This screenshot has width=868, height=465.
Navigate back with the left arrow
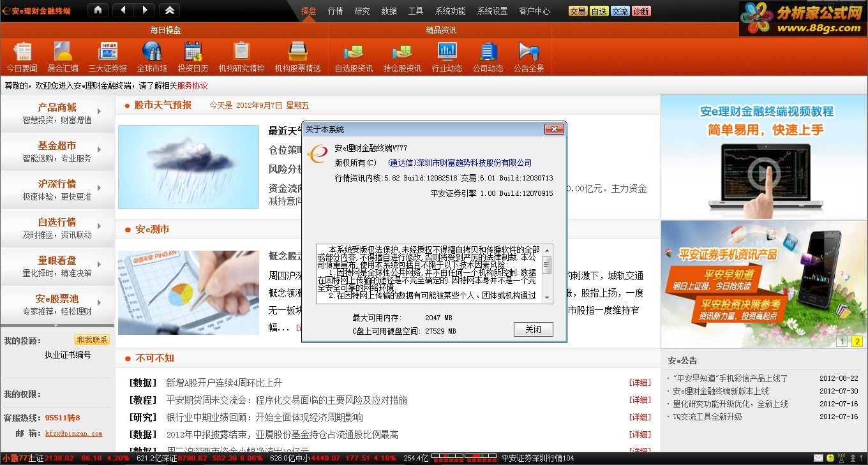pyautogui.click(x=123, y=10)
